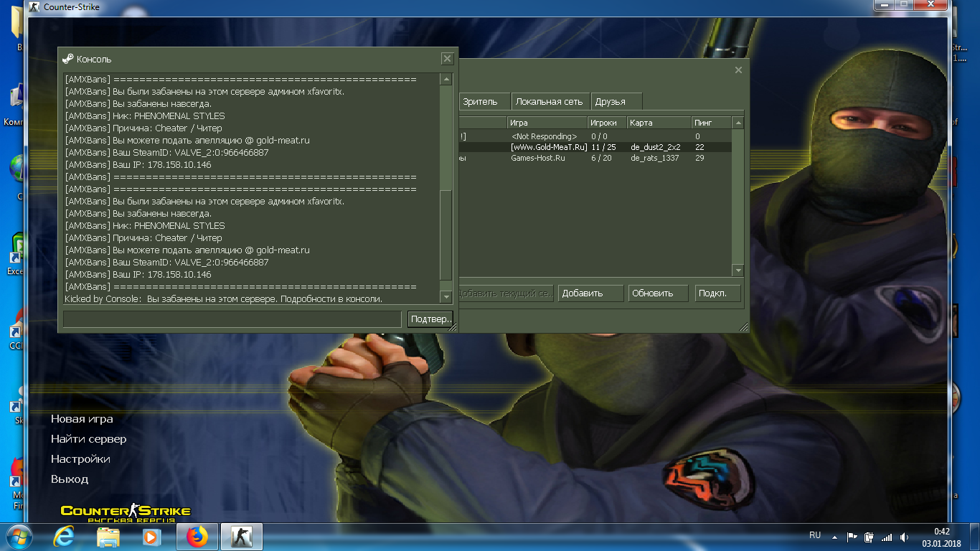Image resolution: width=980 pixels, height=551 pixels.
Task: Start Новая игра from main menu
Action: click(82, 419)
